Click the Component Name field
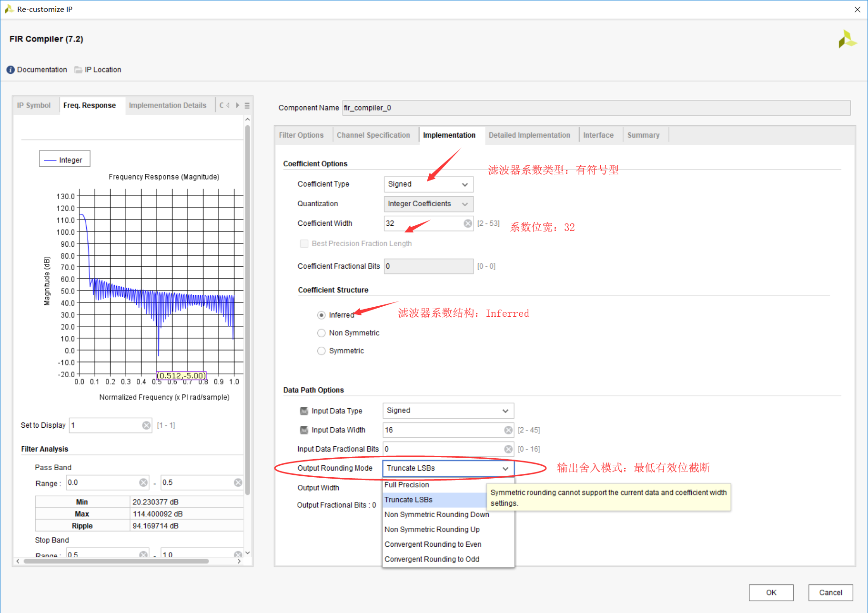Viewport: 868px width, 613px height. (596, 108)
